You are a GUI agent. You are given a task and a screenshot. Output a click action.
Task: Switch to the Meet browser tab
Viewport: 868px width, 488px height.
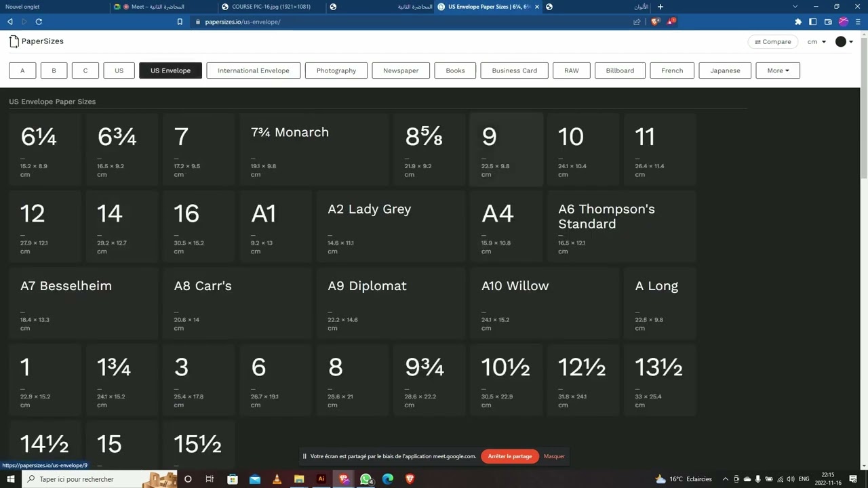click(x=163, y=7)
